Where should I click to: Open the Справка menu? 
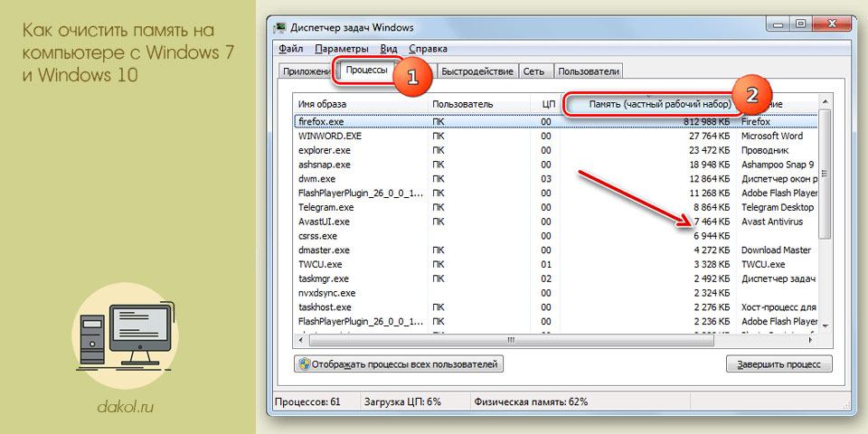click(x=429, y=49)
